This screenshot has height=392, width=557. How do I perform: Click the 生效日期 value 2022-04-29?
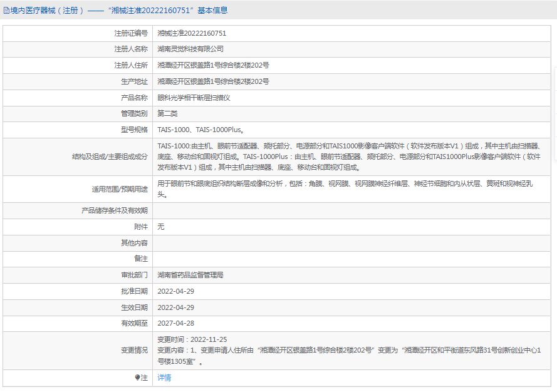click(x=175, y=307)
